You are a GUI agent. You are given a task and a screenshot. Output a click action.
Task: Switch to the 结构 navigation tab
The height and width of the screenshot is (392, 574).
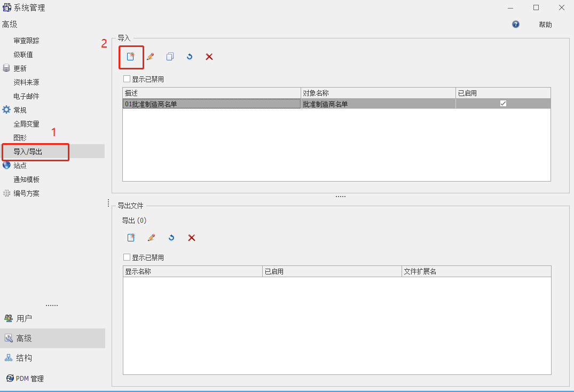(23, 358)
